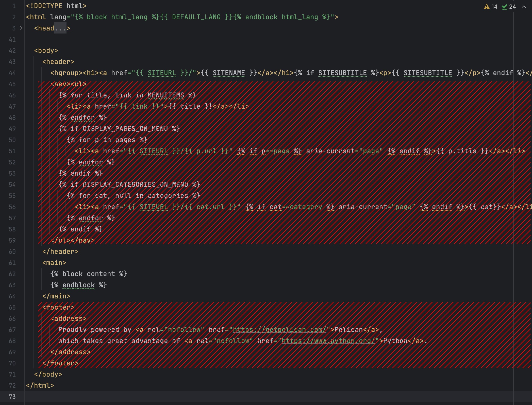Viewport: 532px width, 405px height.
Task: Open the https://www.python.org/ link
Action: 328,341
